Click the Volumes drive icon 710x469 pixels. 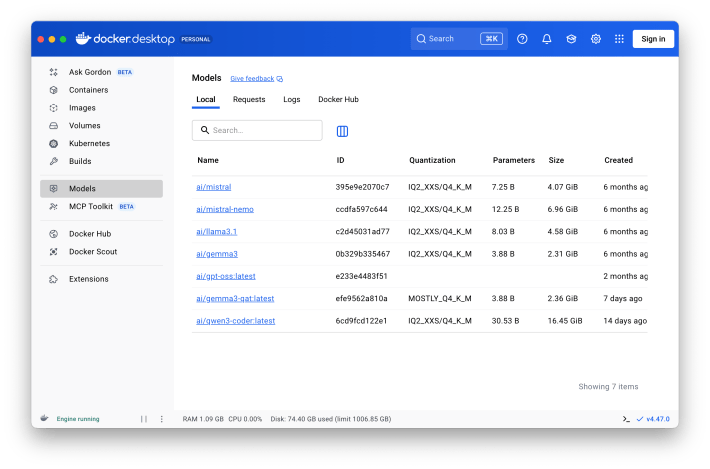click(x=53, y=125)
